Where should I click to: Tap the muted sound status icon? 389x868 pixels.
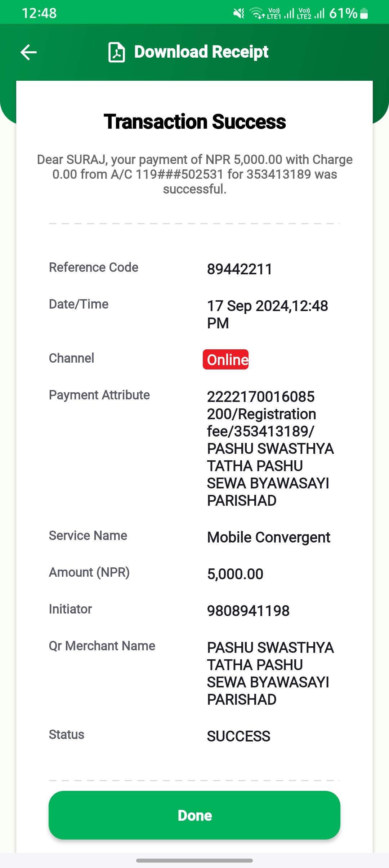[238, 14]
